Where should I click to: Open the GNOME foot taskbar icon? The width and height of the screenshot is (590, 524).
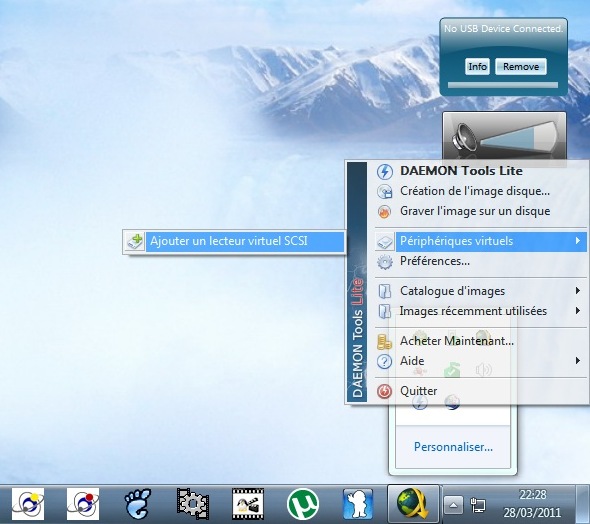(x=138, y=504)
